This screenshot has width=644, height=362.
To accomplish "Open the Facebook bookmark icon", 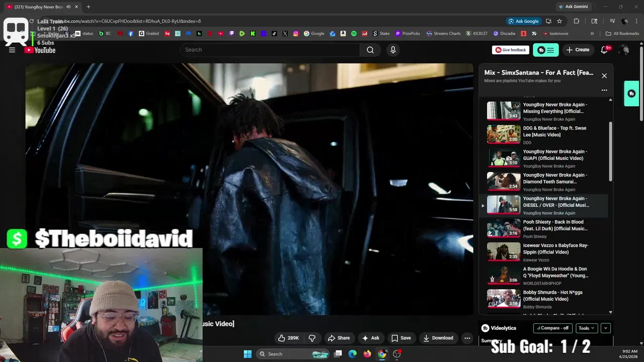I will [131, 34].
